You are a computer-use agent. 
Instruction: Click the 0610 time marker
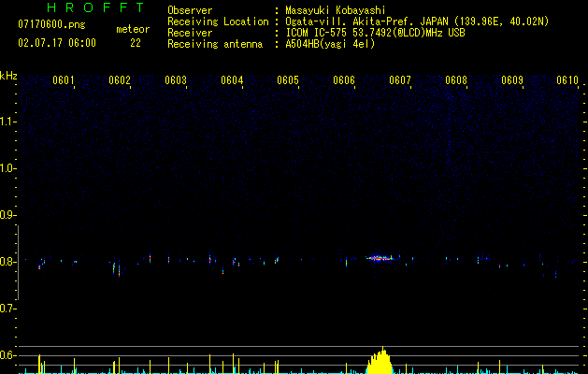[x=567, y=80]
